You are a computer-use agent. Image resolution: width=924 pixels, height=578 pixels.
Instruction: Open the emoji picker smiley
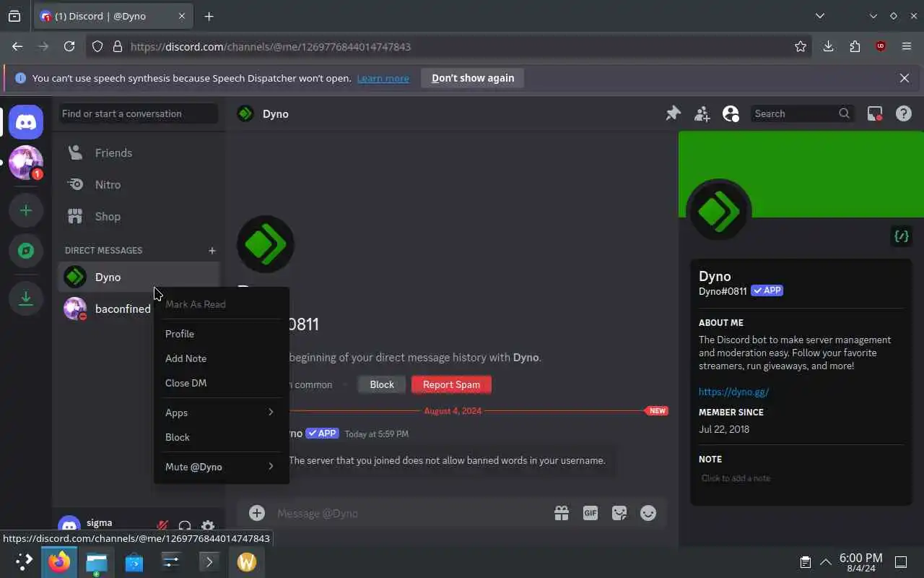[x=648, y=513]
